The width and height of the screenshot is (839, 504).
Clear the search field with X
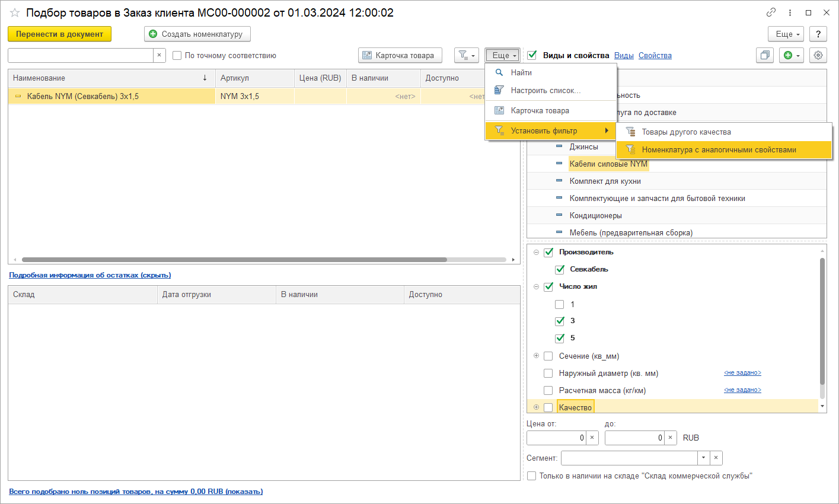pos(159,55)
